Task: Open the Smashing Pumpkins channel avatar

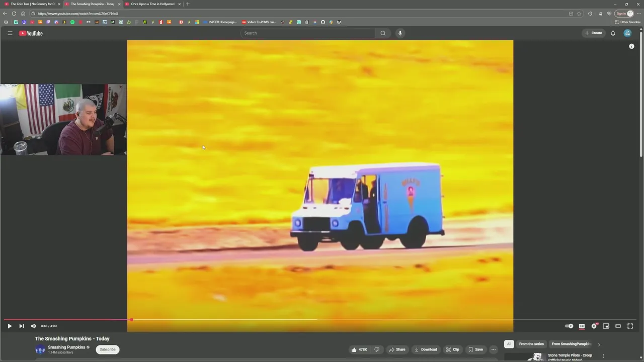Action: click(40, 350)
